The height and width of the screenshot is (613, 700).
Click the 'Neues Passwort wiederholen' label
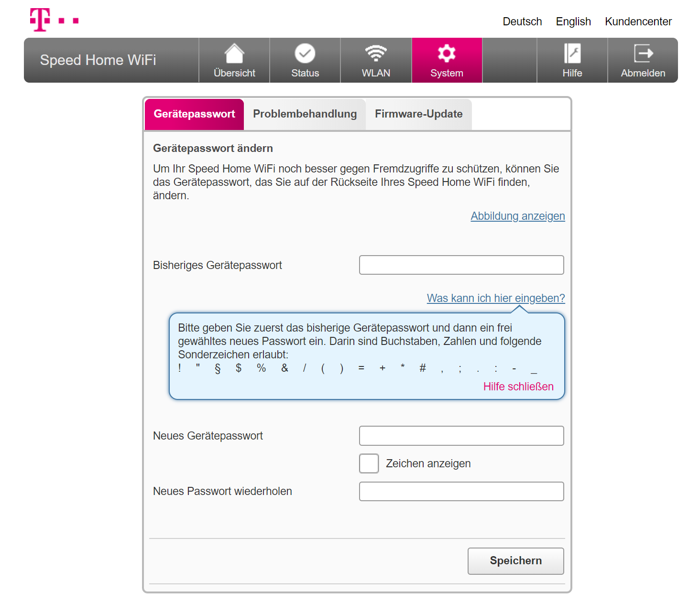pos(222,491)
